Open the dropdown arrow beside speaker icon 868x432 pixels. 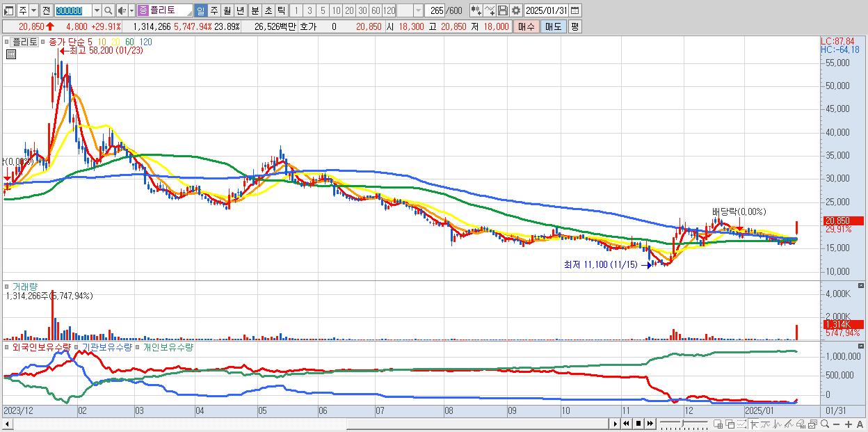(x=131, y=11)
